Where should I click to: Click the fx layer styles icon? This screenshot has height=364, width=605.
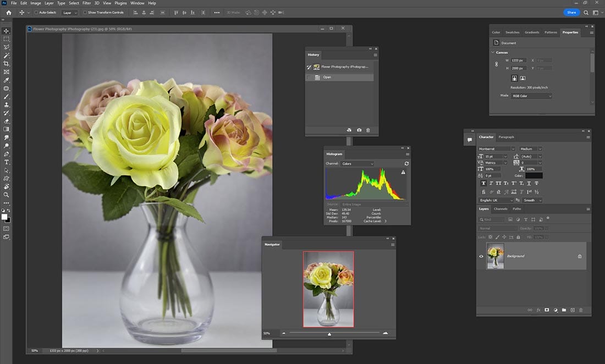[538, 310]
